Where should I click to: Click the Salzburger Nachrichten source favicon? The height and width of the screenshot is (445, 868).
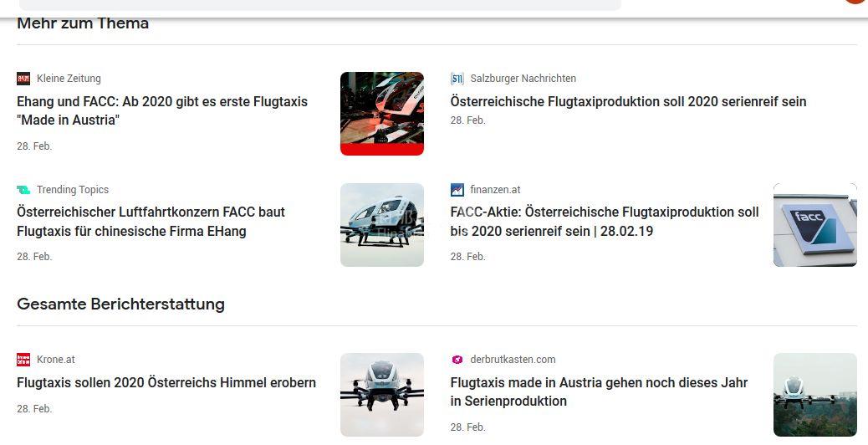pyautogui.click(x=457, y=79)
